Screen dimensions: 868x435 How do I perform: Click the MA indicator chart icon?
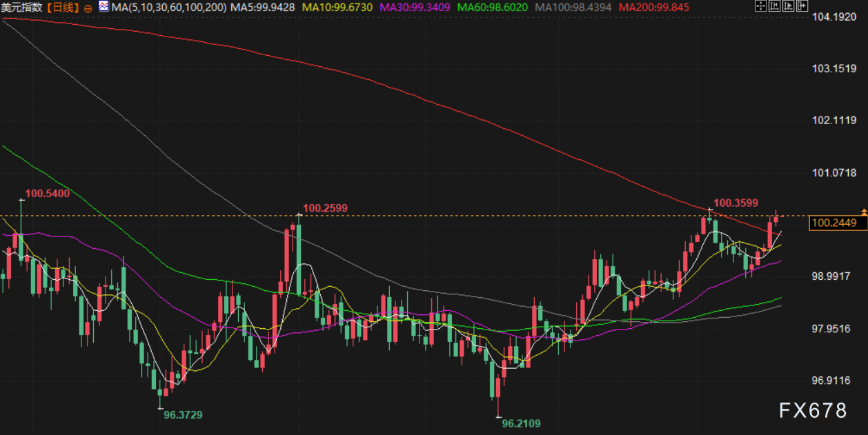pyautogui.click(x=103, y=7)
